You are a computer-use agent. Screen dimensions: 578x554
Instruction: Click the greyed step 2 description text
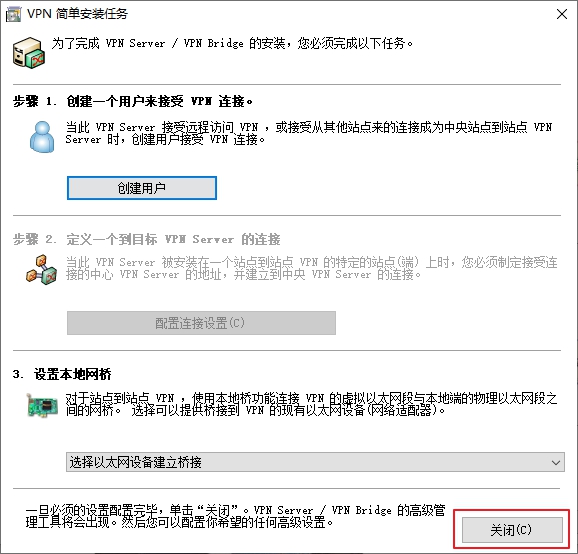311,268
